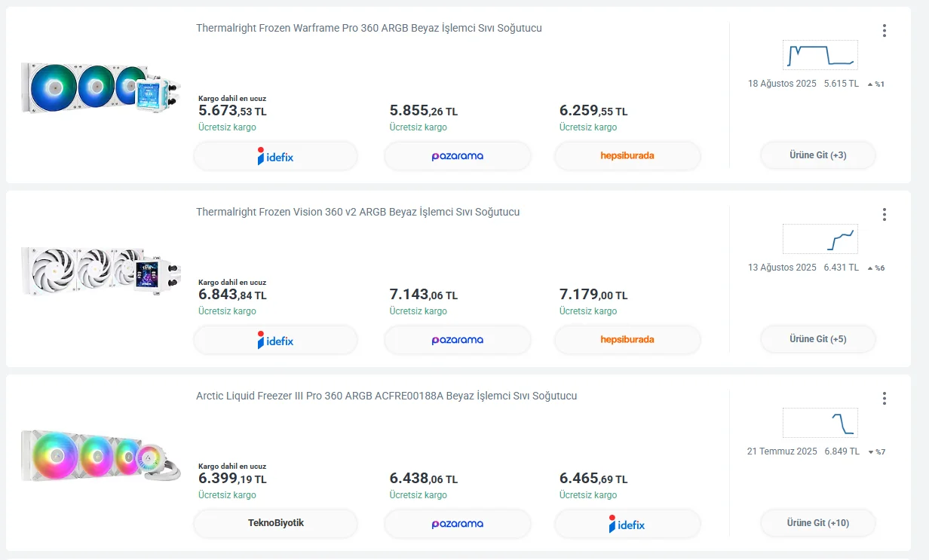The height and width of the screenshot is (560, 929).
Task: Click the TeknoBiyotik store button
Action: [275, 523]
